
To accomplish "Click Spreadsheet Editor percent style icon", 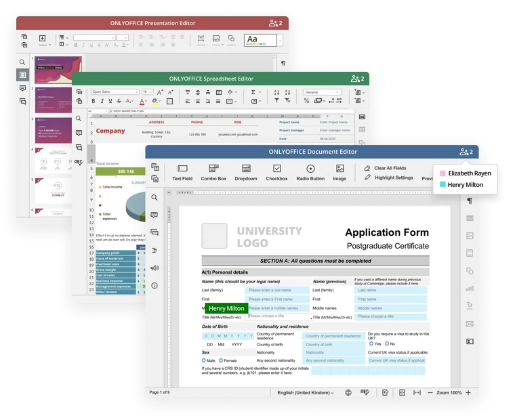I will point(306,101).
